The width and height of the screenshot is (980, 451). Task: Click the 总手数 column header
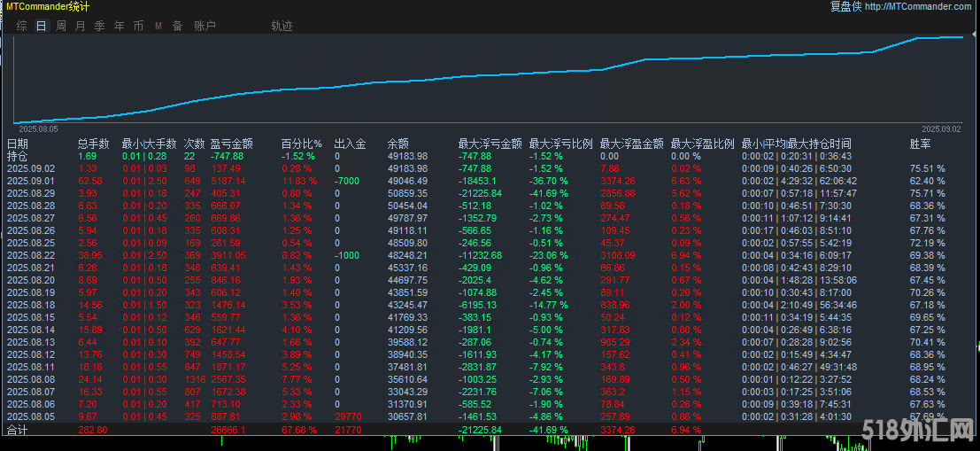click(94, 144)
